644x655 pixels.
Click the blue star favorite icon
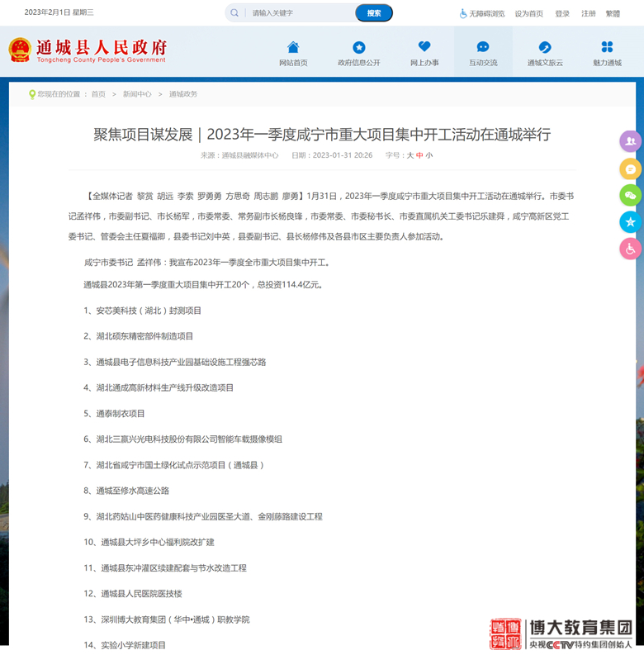pyautogui.click(x=630, y=222)
